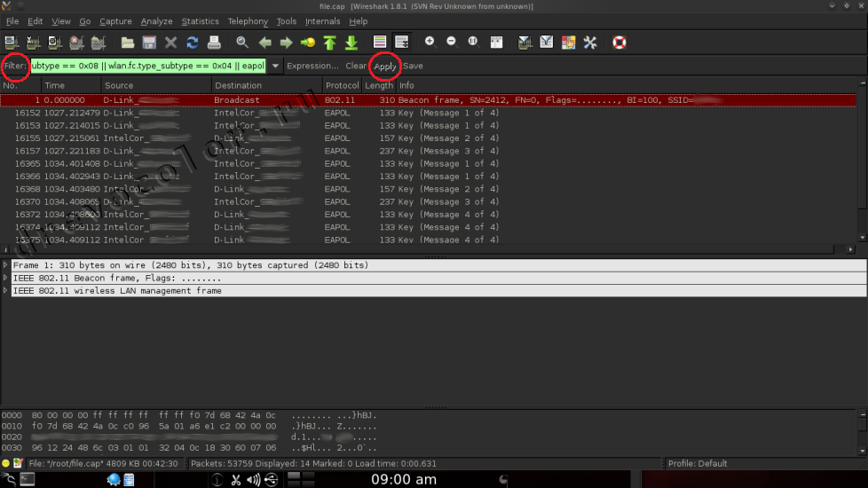868x488 pixels.
Task: Select packet 16372 Message 4 of 4
Action: click(x=429, y=215)
